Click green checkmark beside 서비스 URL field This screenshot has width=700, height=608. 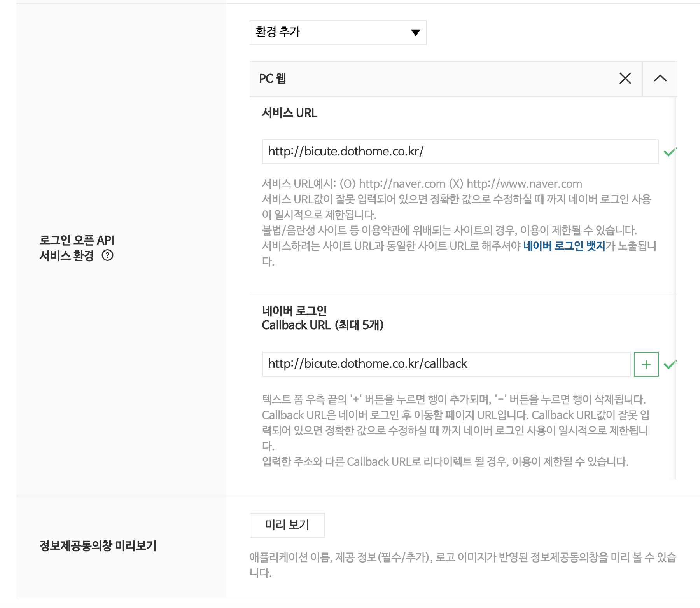coord(670,152)
